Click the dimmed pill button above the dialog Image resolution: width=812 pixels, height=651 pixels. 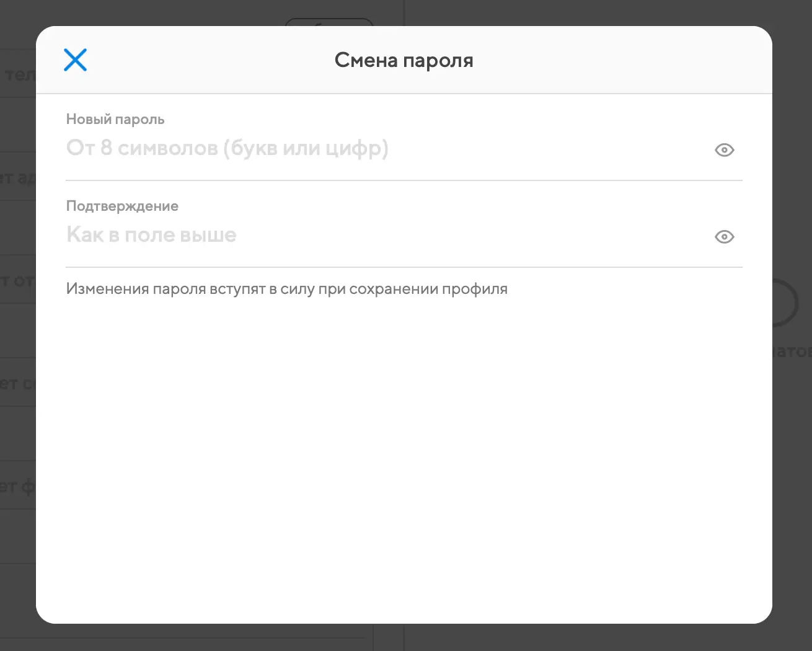coord(329,22)
